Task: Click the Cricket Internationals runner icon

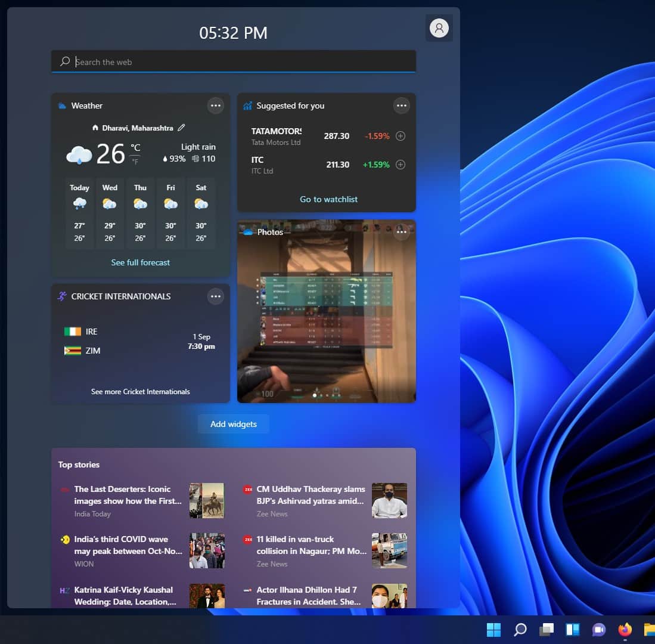Action: pyautogui.click(x=62, y=296)
